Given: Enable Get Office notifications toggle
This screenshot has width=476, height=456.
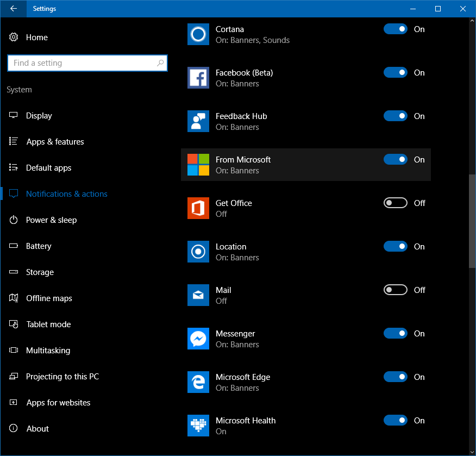Looking at the screenshot, I should click(x=395, y=203).
